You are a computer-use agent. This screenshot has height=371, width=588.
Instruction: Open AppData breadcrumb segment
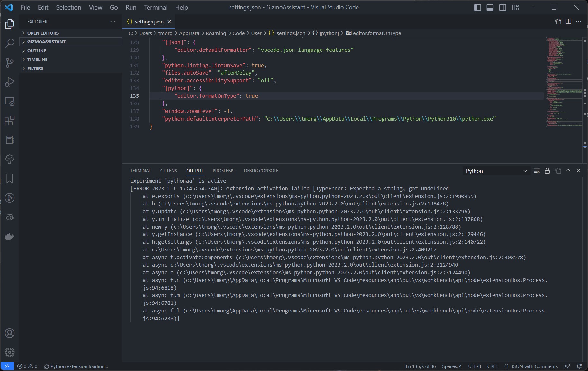(x=189, y=33)
